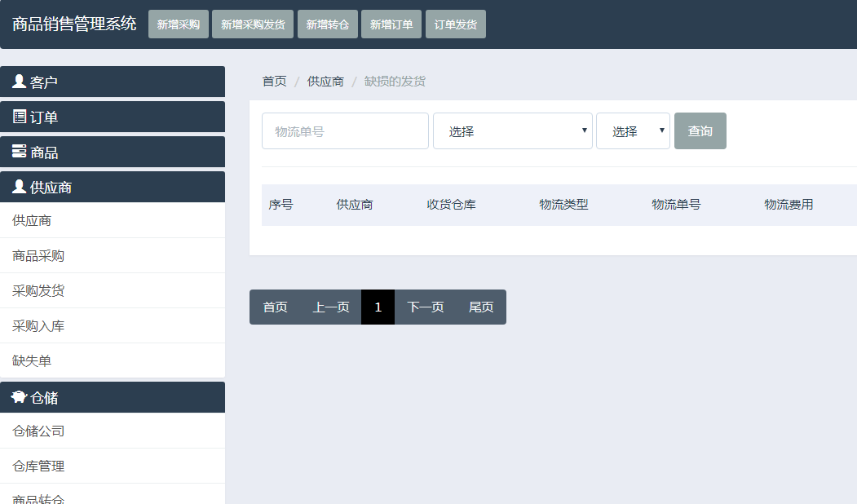Click the piggy bank icon beside 仓储
Viewport: 857px width, 504px height.
point(20,397)
